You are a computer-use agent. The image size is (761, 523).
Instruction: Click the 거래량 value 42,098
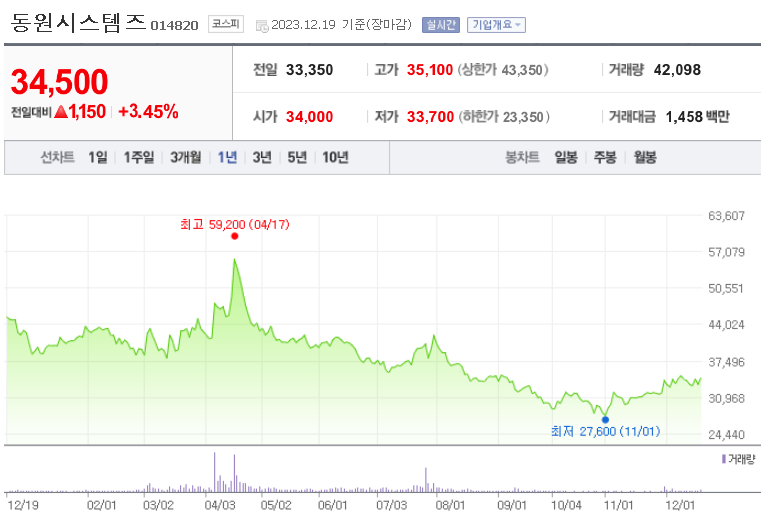coord(678,70)
